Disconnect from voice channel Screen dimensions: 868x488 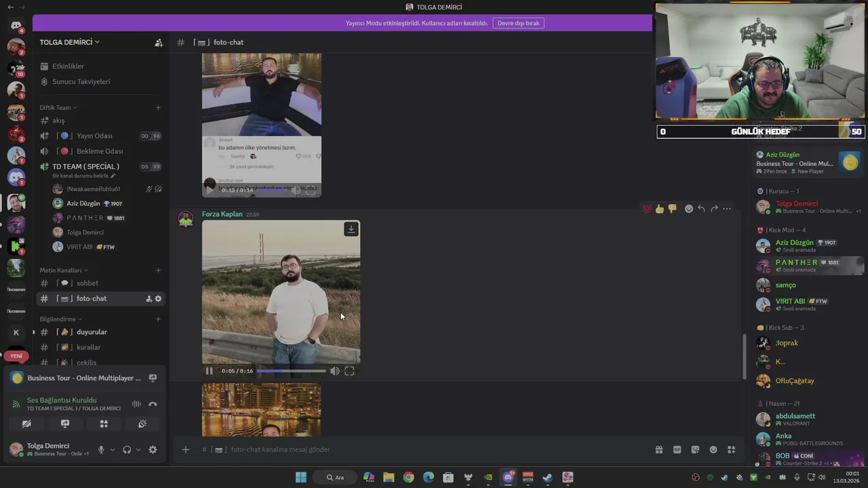tap(153, 404)
